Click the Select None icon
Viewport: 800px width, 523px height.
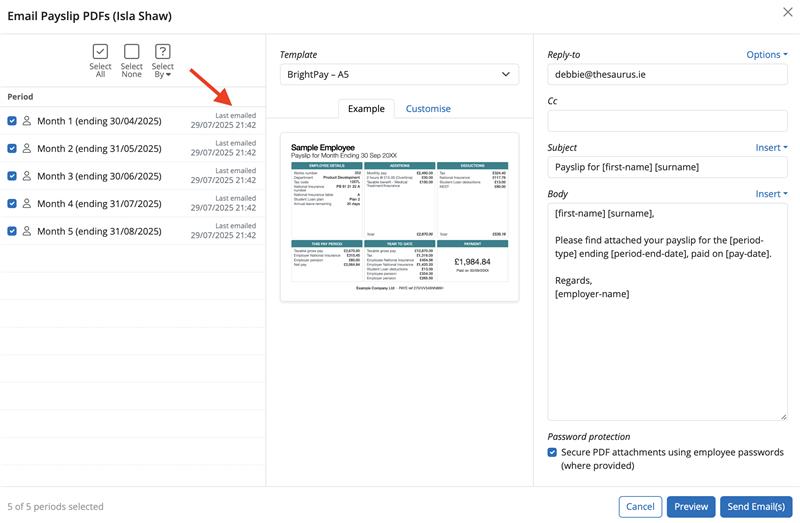point(131,52)
